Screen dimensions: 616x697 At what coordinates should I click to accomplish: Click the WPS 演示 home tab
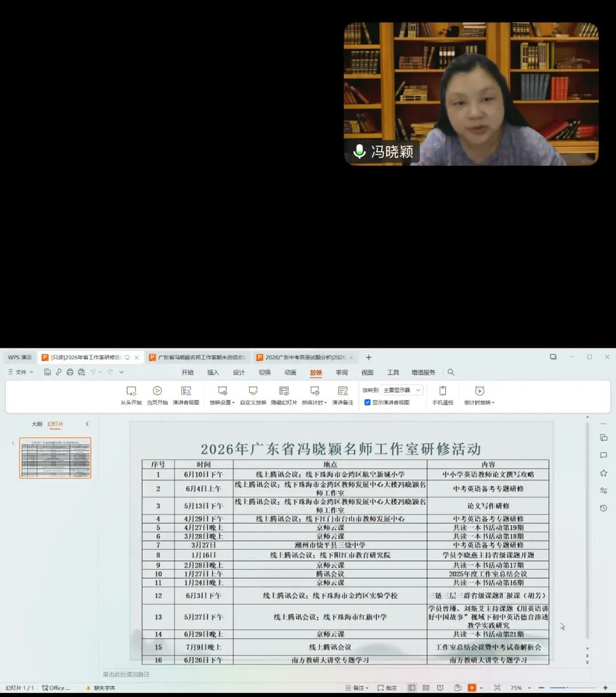20,358
